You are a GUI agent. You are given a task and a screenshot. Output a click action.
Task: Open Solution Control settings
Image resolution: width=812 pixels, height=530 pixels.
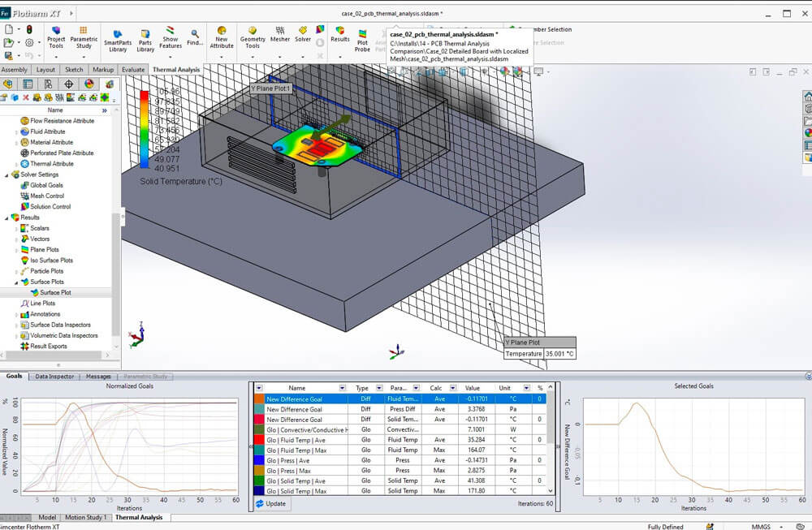(45, 206)
